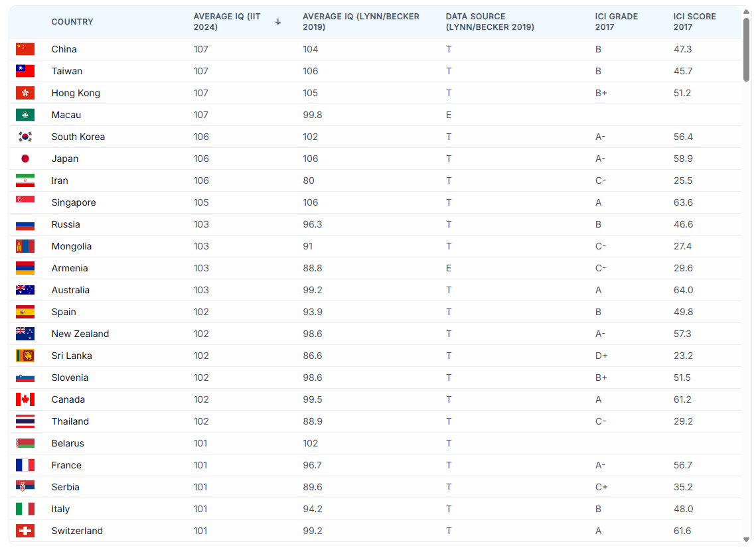Click Serbia's ICI grade C+
The image size is (756, 548).
click(x=601, y=487)
